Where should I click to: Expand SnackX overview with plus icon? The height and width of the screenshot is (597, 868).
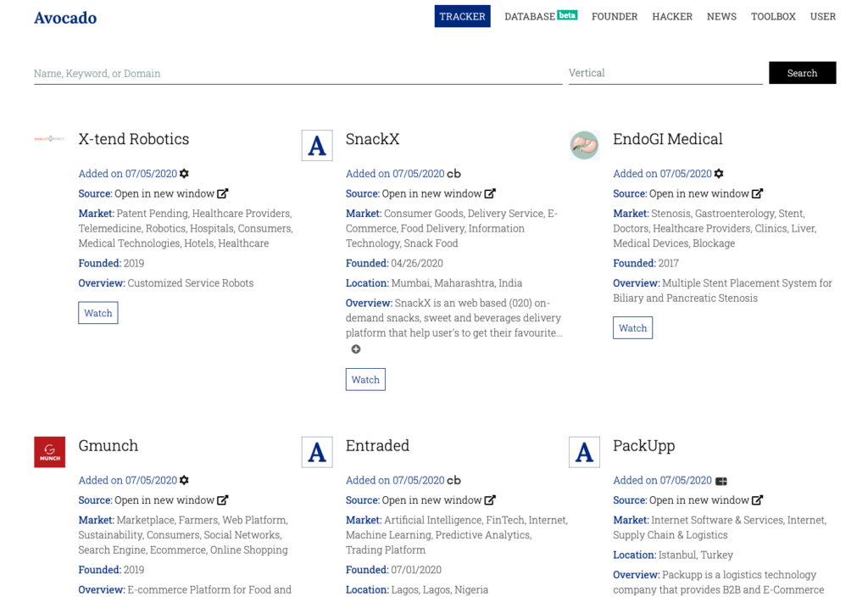356,349
